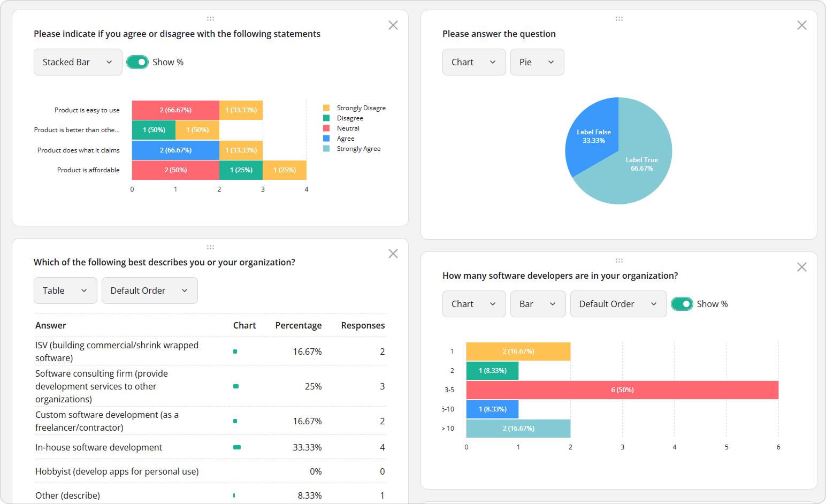Remove the pie question widget

tap(801, 25)
